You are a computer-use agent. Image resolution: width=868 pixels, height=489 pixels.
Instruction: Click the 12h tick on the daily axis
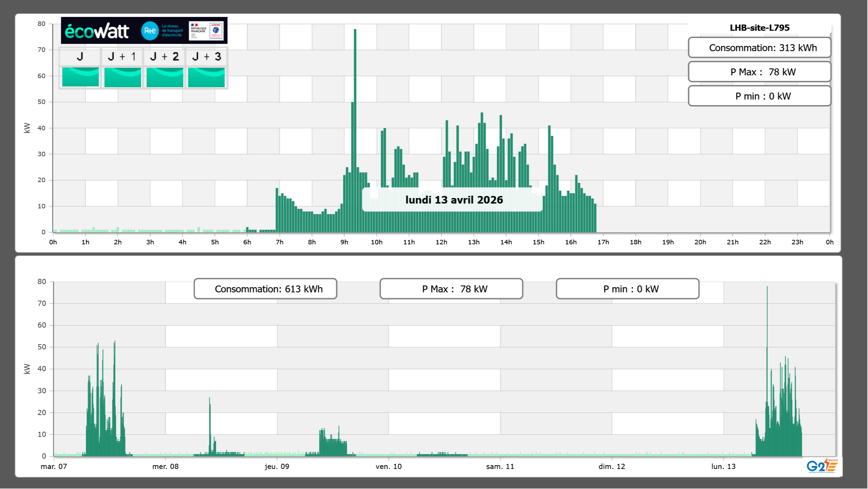point(441,242)
